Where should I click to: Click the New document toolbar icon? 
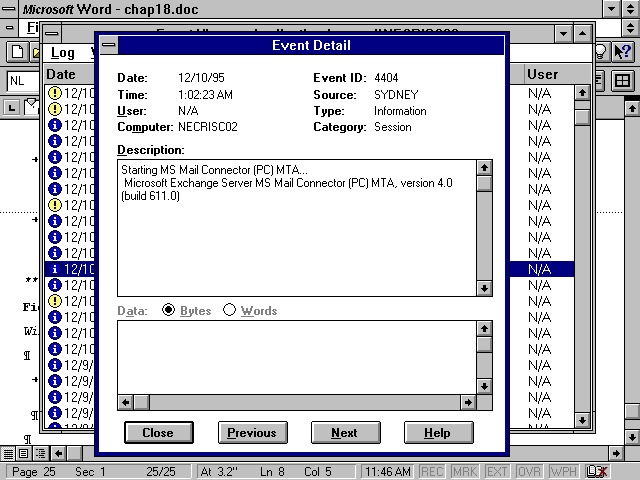click(x=17, y=52)
